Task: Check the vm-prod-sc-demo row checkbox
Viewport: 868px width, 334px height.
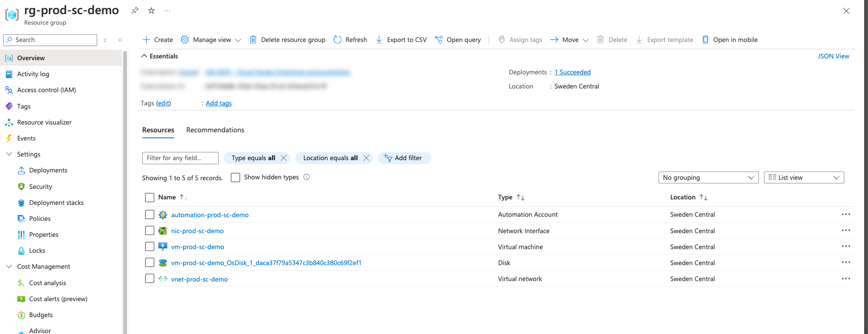Action: pos(150,246)
